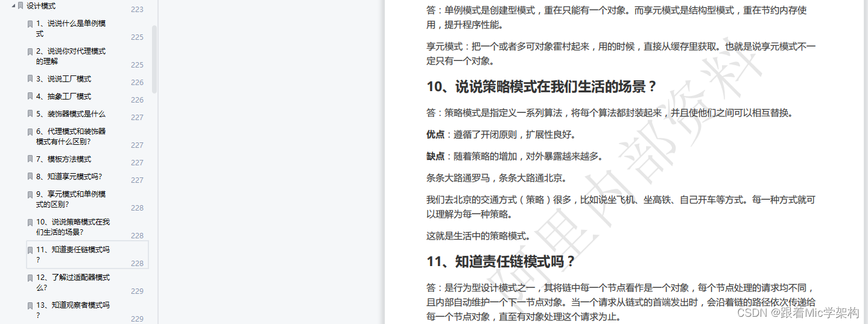Select highlighted entry 11、知道责任链模式吗
This screenshot has width=868, height=324.
point(87,255)
